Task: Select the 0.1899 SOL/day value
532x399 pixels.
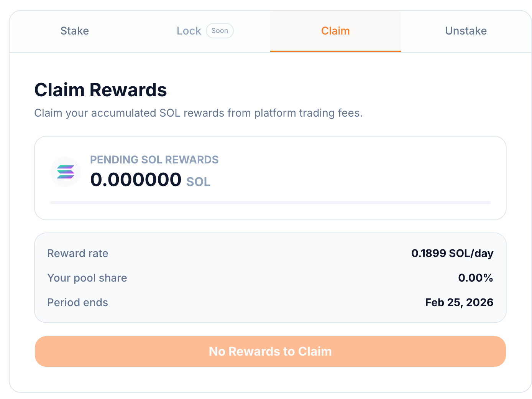Action: pos(452,253)
